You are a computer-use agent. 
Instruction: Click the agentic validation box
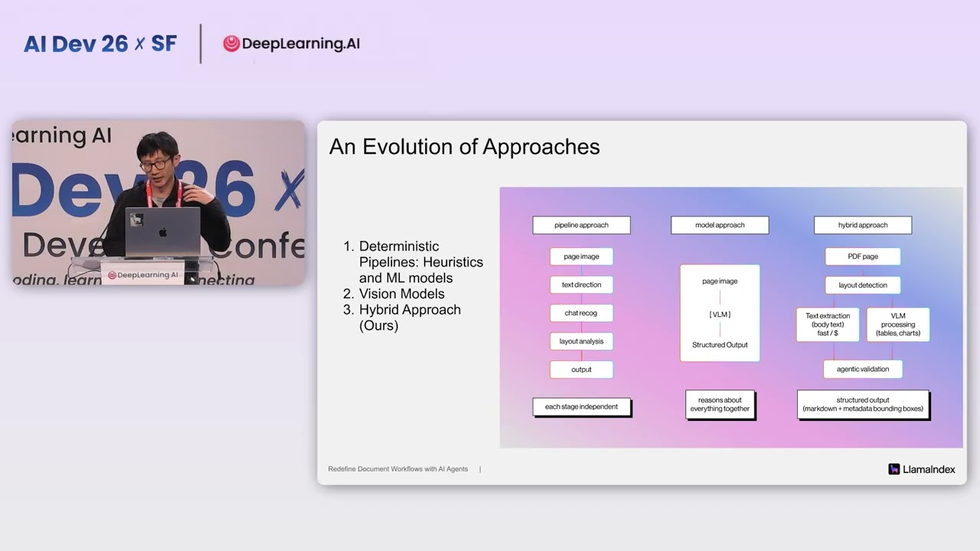[863, 369]
